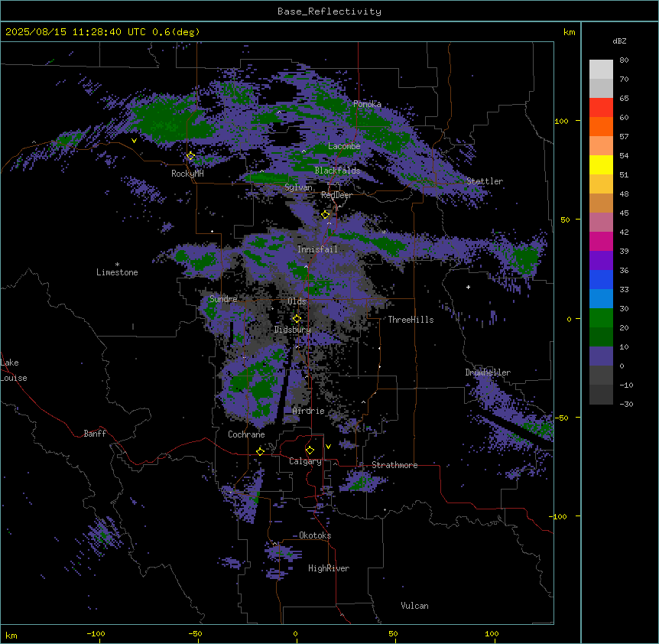Click the Banff city label
Screen dimensions: 659x644
[x=95, y=434]
